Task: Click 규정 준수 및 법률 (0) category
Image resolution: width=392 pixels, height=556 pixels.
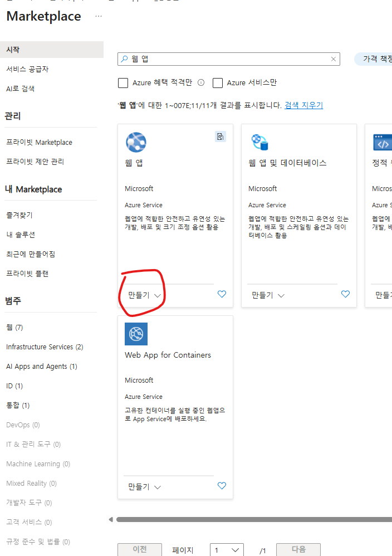Action: 38,542
